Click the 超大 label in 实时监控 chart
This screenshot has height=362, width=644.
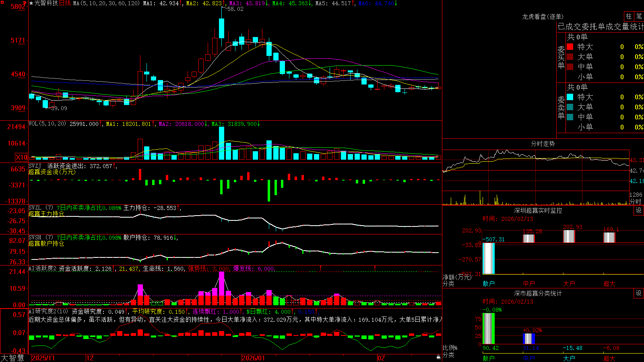click(x=609, y=284)
